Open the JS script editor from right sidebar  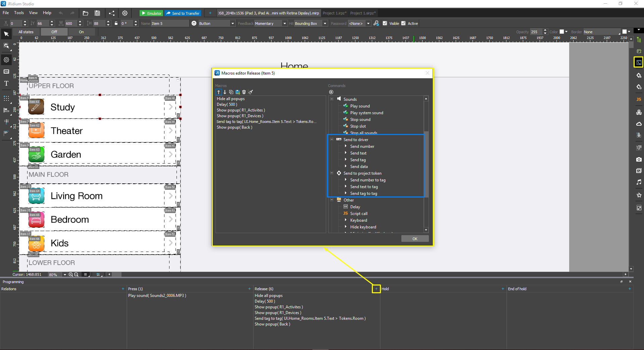tap(639, 99)
